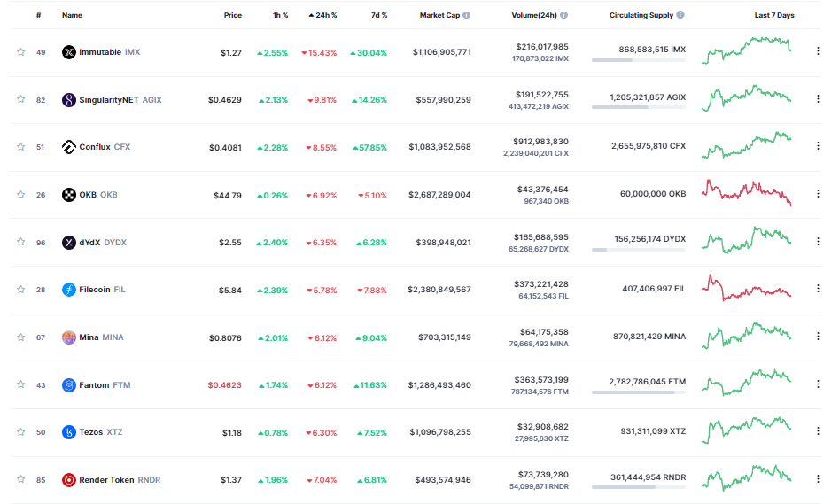
Task: Click the Immutable IMX coin logo
Action: (68, 52)
